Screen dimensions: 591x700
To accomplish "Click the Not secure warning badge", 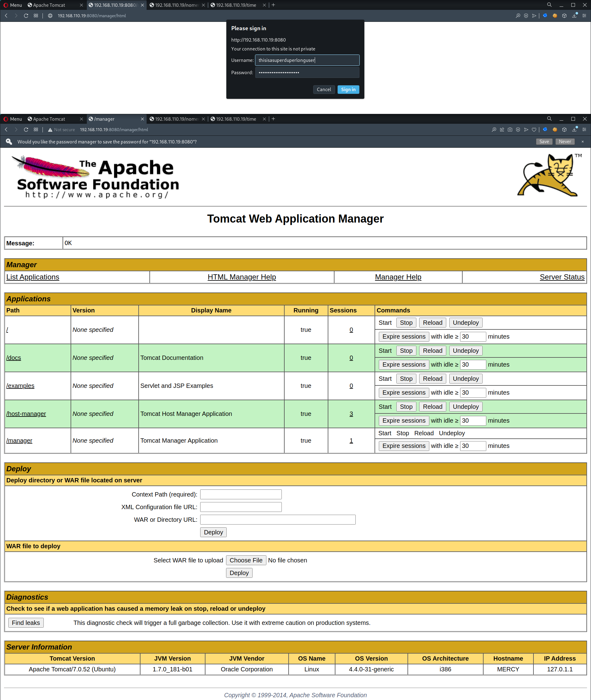I will point(61,130).
